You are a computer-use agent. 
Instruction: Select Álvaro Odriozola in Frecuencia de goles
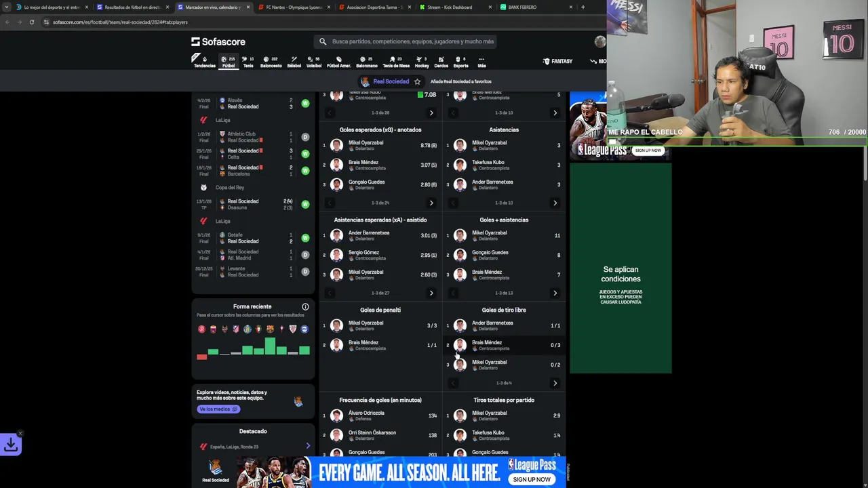pos(380,415)
